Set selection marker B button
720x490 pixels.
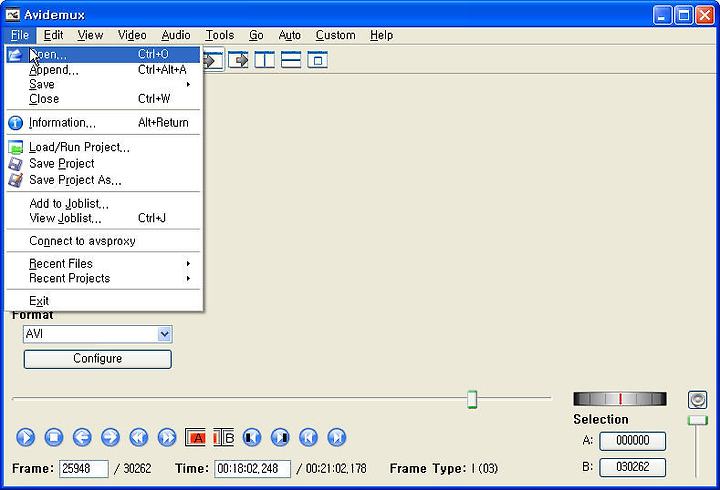tap(224, 437)
